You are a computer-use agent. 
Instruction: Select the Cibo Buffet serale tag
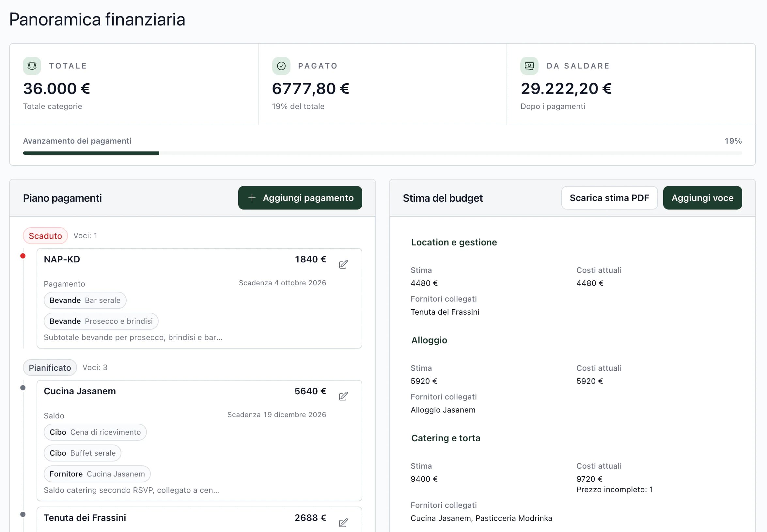pos(82,453)
